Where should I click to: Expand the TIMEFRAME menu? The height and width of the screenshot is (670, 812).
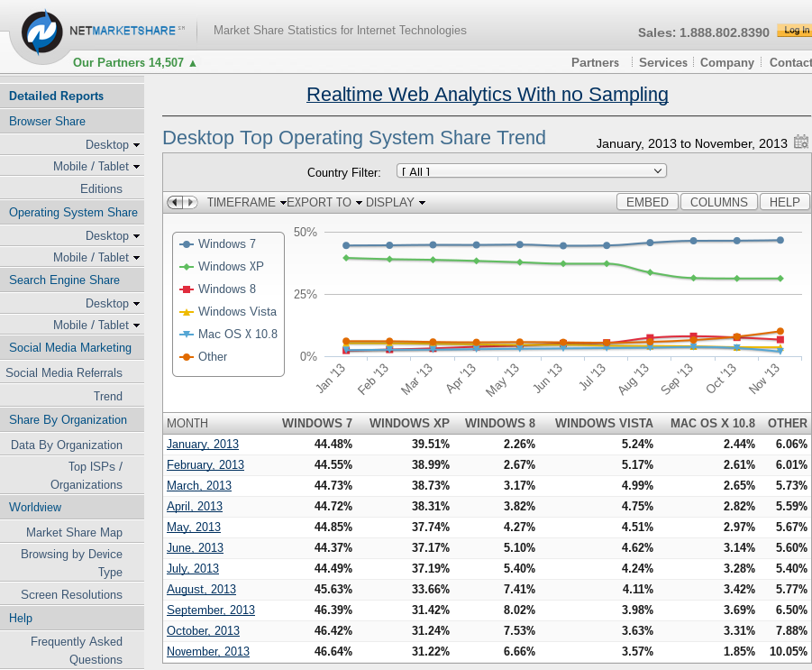[x=246, y=203]
